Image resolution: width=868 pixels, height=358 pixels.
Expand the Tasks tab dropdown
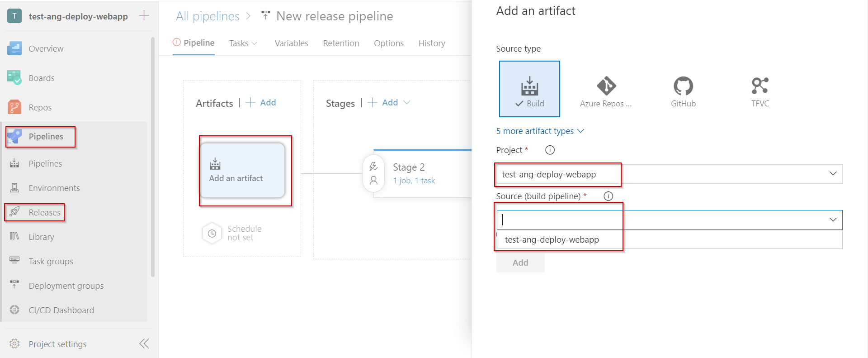pyautogui.click(x=255, y=43)
